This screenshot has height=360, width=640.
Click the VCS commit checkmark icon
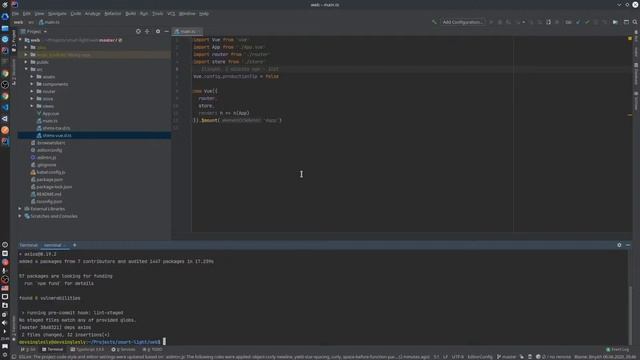point(587,22)
